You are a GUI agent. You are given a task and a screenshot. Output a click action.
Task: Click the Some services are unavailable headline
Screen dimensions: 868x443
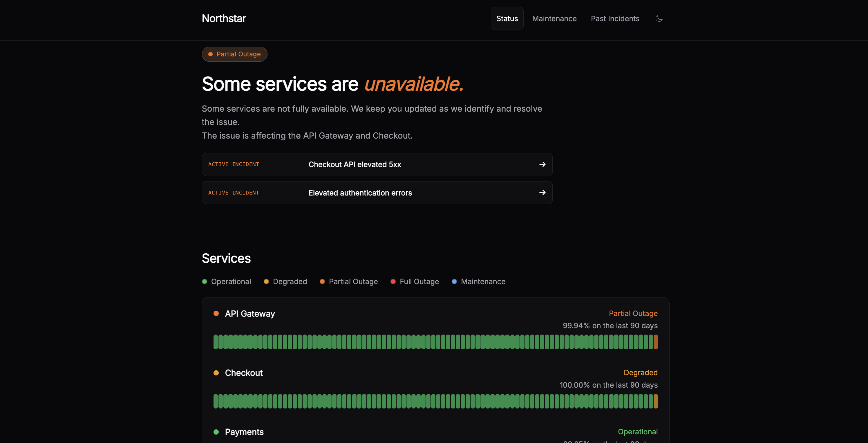332,84
